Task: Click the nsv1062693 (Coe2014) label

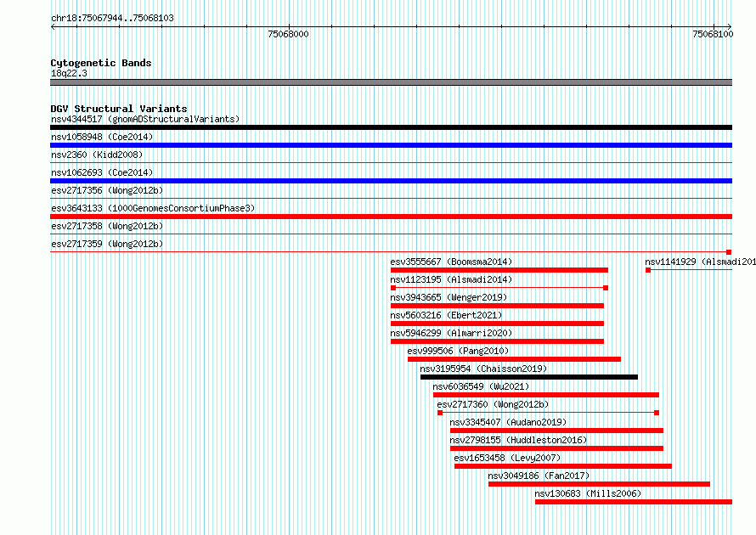Action: 102,172
